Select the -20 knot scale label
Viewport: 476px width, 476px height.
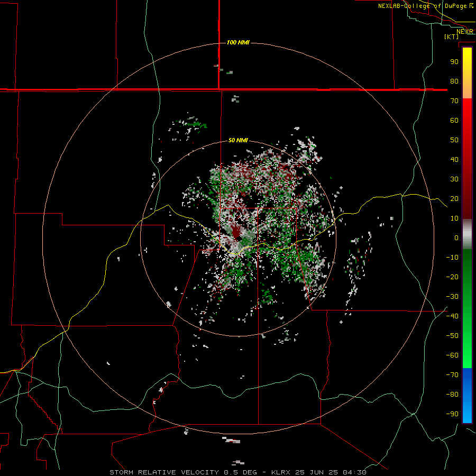tap(452, 277)
